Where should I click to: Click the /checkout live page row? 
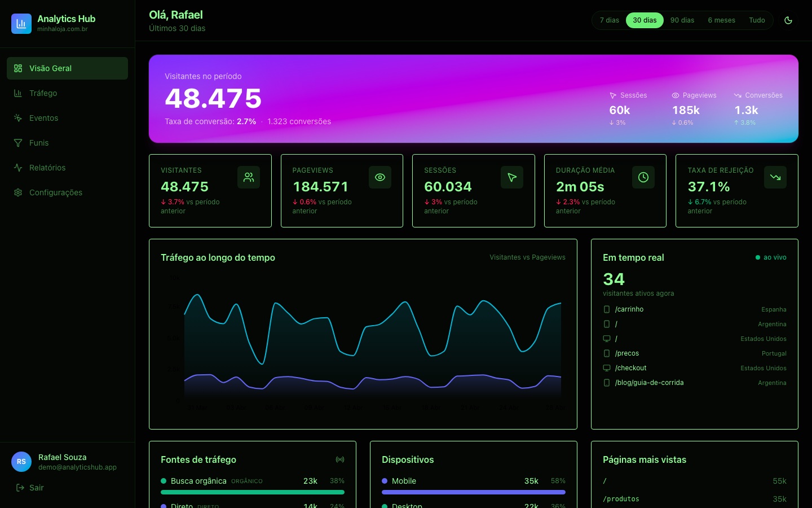click(695, 368)
